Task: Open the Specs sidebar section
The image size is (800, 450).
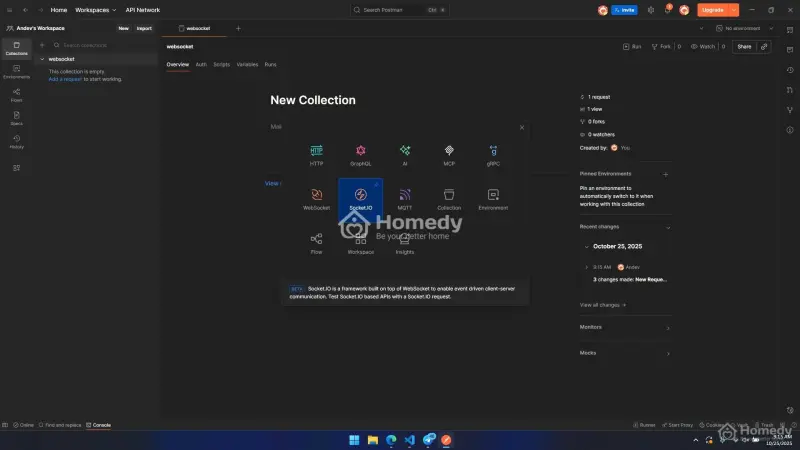Action: click(x=16, y=118)
